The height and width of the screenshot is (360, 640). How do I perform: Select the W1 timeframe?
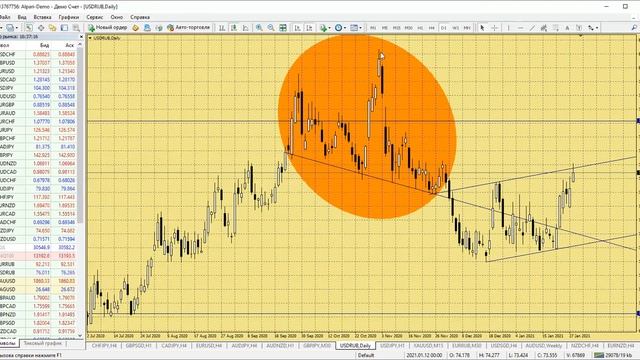click(456, 28)
